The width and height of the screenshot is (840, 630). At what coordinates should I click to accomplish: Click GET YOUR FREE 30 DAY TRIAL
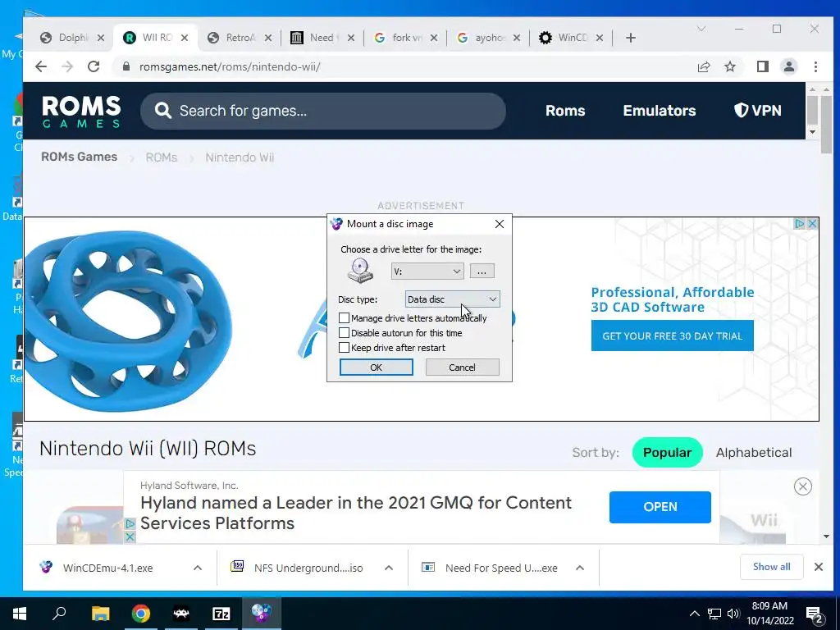pyautogui.click(x=673, y=336)
